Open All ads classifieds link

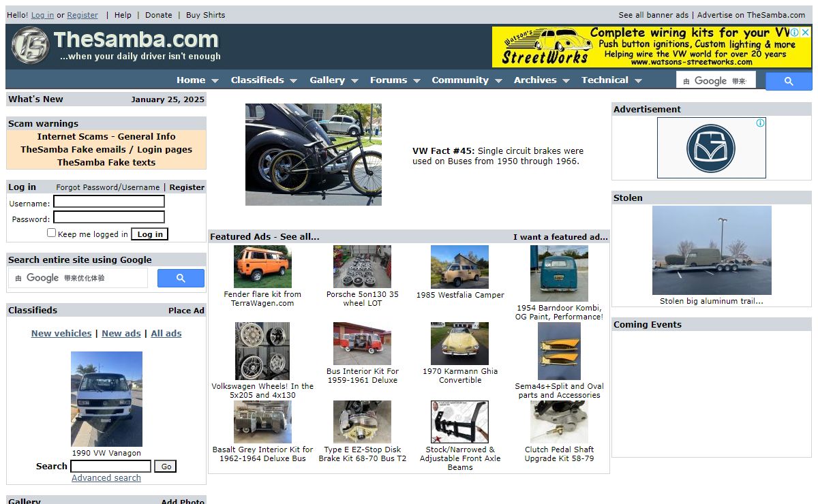point(166,334)
